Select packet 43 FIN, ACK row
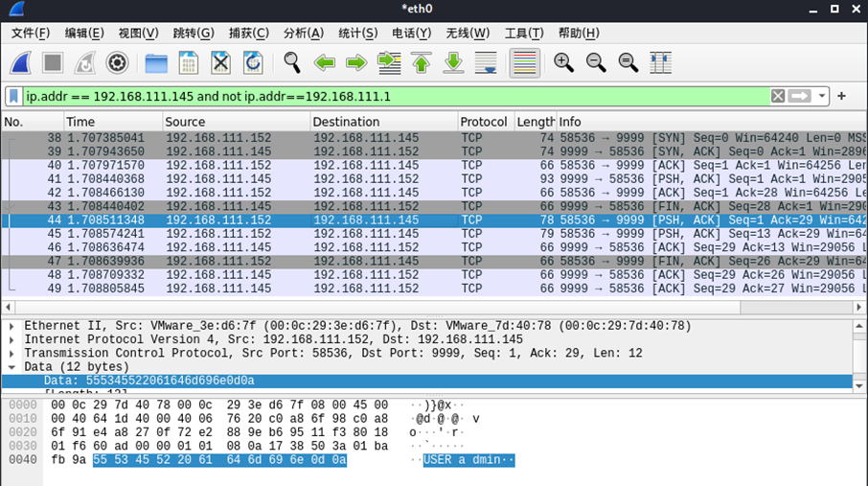 click(x=434, y=206)
